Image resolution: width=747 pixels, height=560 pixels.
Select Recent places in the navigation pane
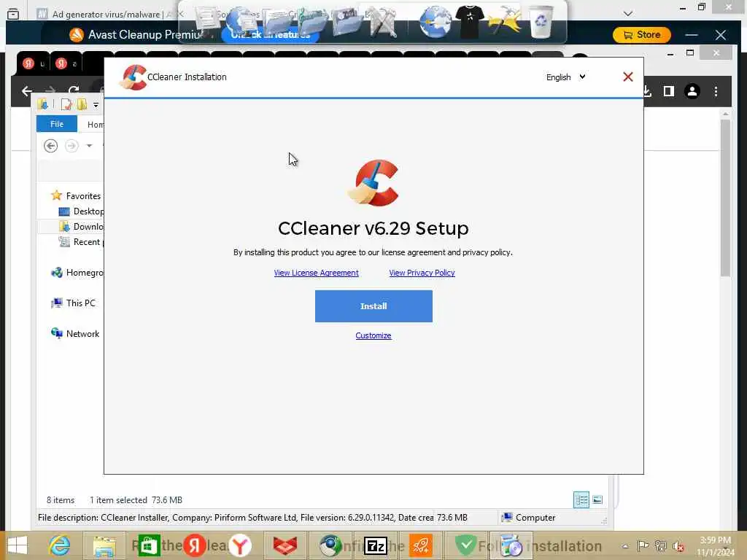point(80,242)
